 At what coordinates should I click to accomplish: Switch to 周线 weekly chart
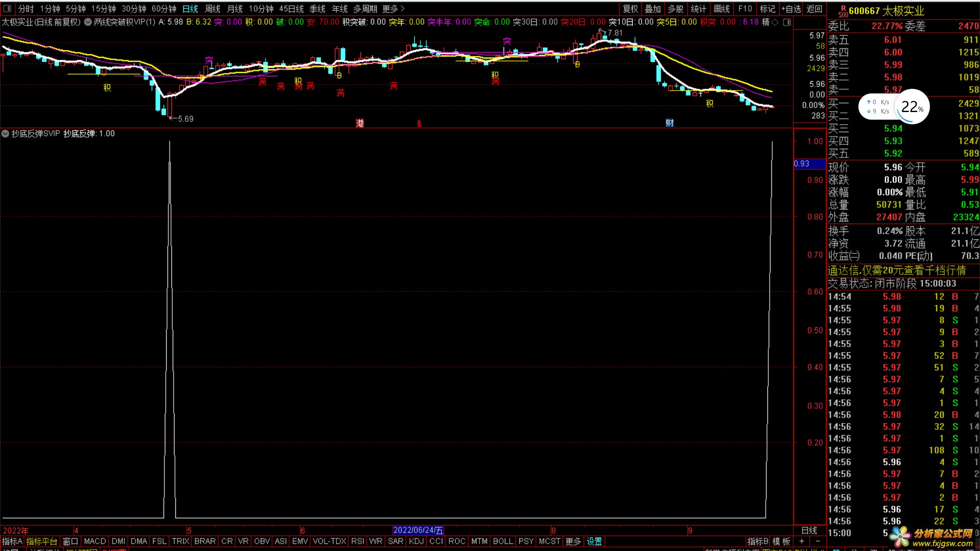tap(213, 9)
